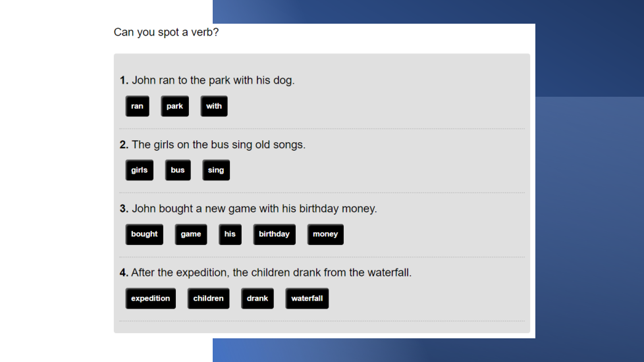Pick the "birthday" answer button
The image size is (644, 362).
coord(274,234)
